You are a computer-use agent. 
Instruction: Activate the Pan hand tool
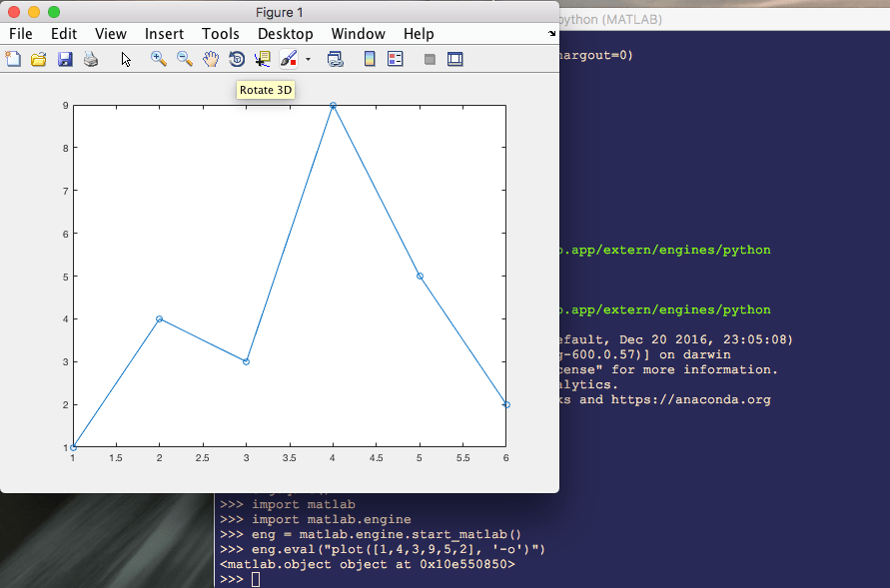210,59
